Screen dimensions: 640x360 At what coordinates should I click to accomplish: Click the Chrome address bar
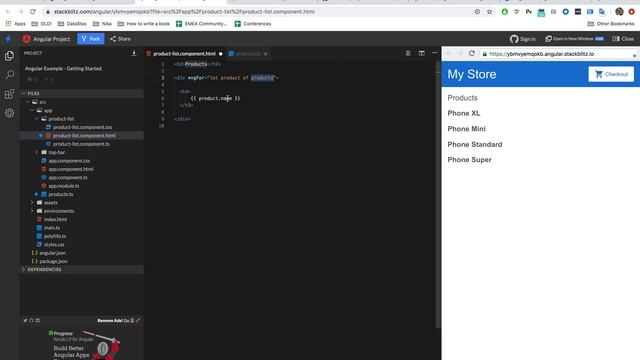point(261,12)
